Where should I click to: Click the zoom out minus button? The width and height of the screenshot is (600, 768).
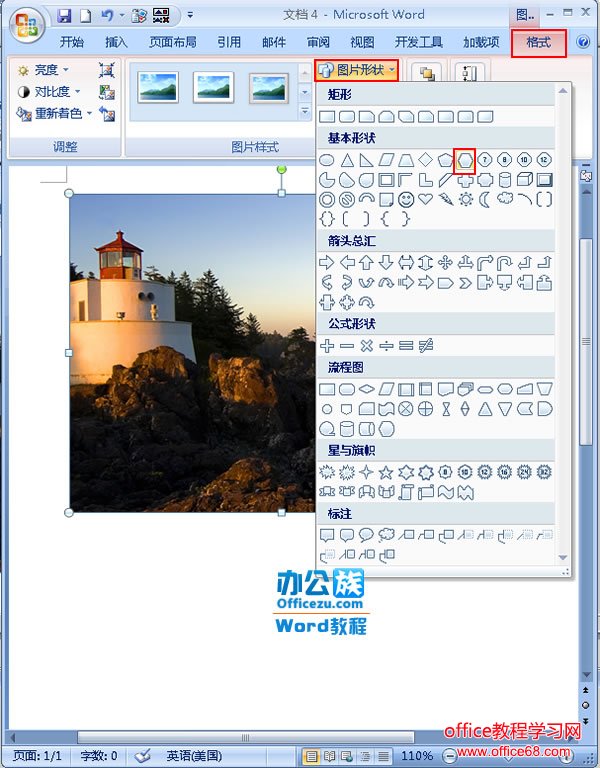[x=449, y=756]
